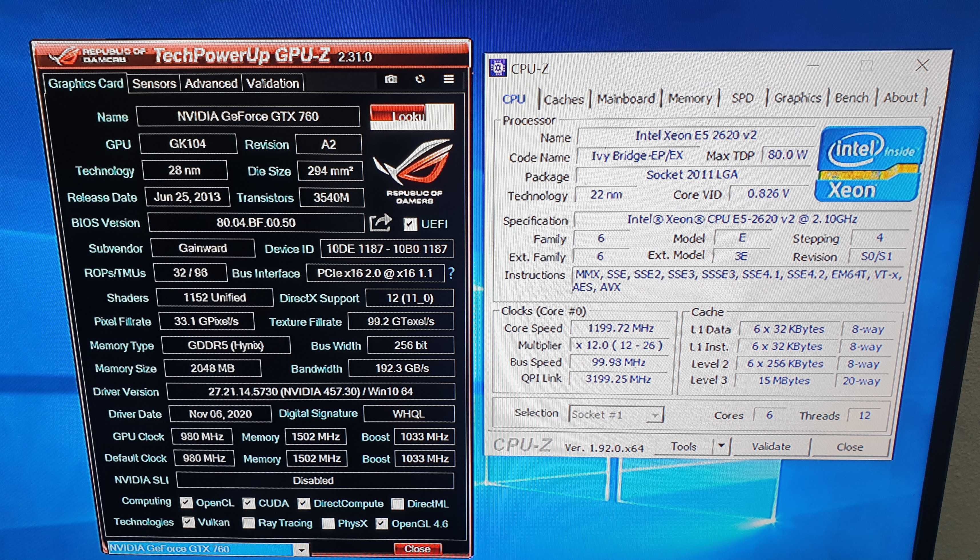The image size is (980, 560).
Task: Click the Intel Xeon logo in CPU-Z
Action: [x=871, y=163]
